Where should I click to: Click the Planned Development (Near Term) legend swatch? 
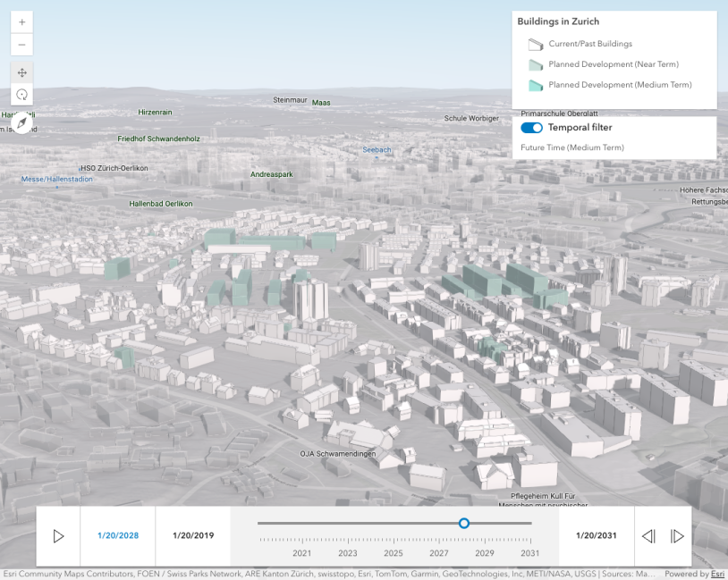(x=535, y=64)
